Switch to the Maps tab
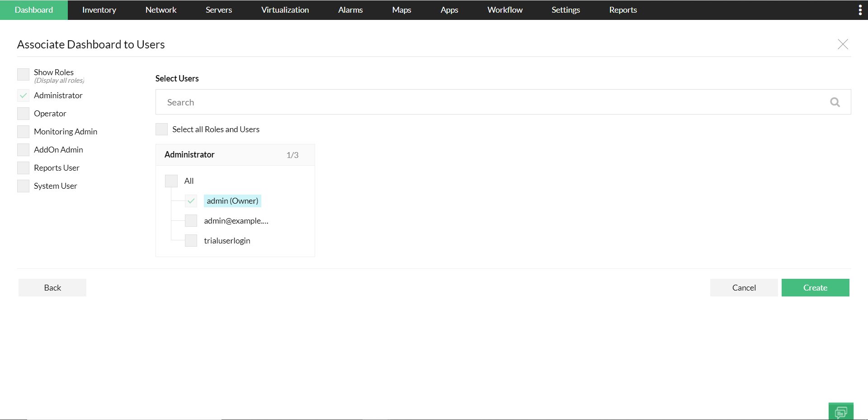The image size is (868, 420). 402,10
